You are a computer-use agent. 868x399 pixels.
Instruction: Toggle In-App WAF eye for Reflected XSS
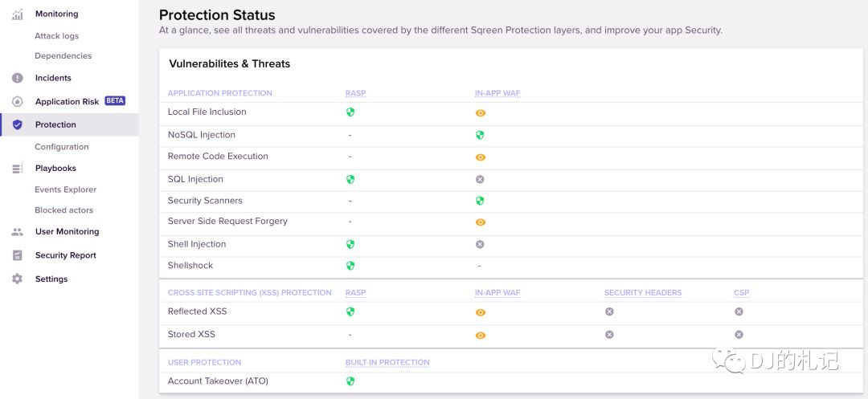pyautogui.click(x=480, y=312)
